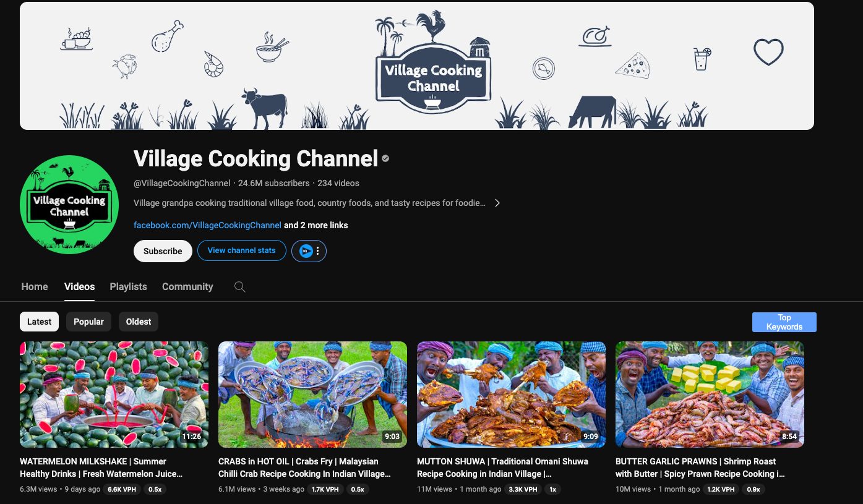Select the Popular sort filter
Screen dimensions: 863x504
[x=88, y=322]
